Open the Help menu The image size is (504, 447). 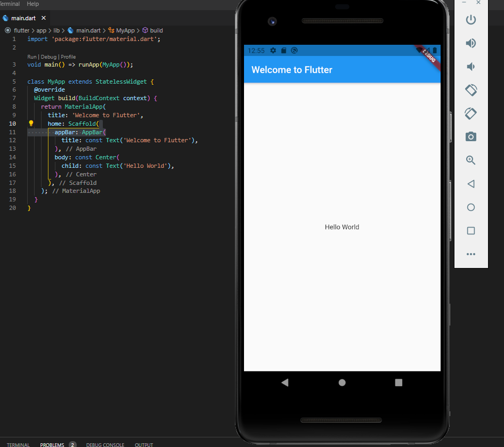point(32,4)
